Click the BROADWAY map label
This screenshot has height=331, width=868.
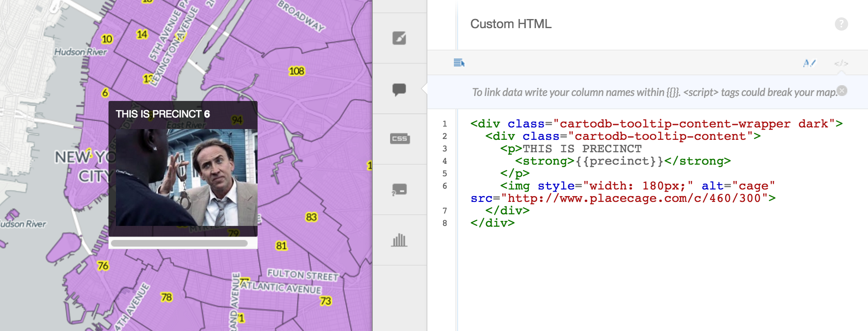point(301,16)
